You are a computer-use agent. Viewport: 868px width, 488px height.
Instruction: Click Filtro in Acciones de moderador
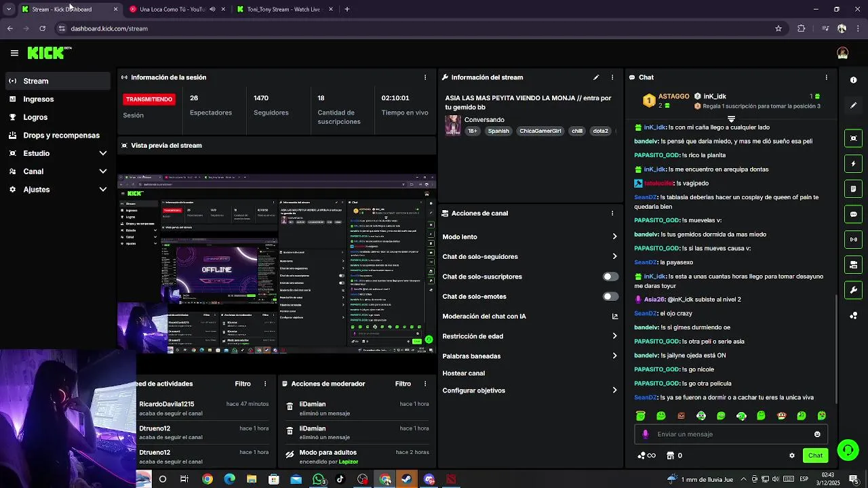(x=403, y=384)
